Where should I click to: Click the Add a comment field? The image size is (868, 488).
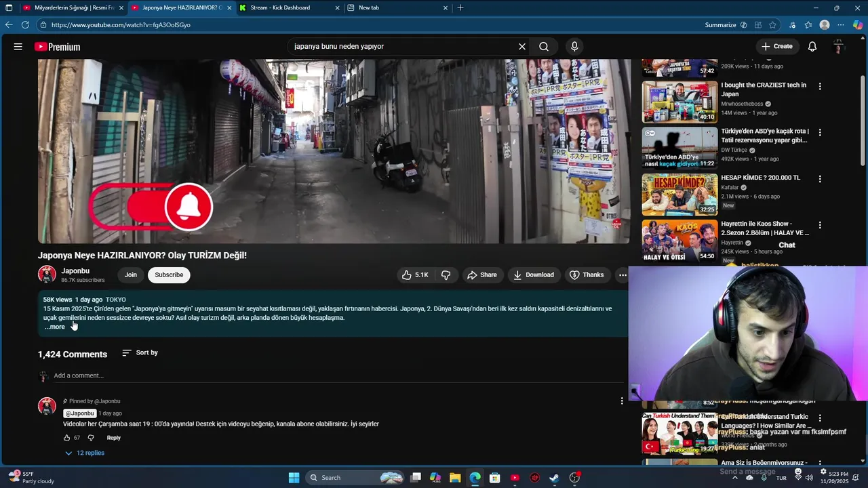point(339,375)
